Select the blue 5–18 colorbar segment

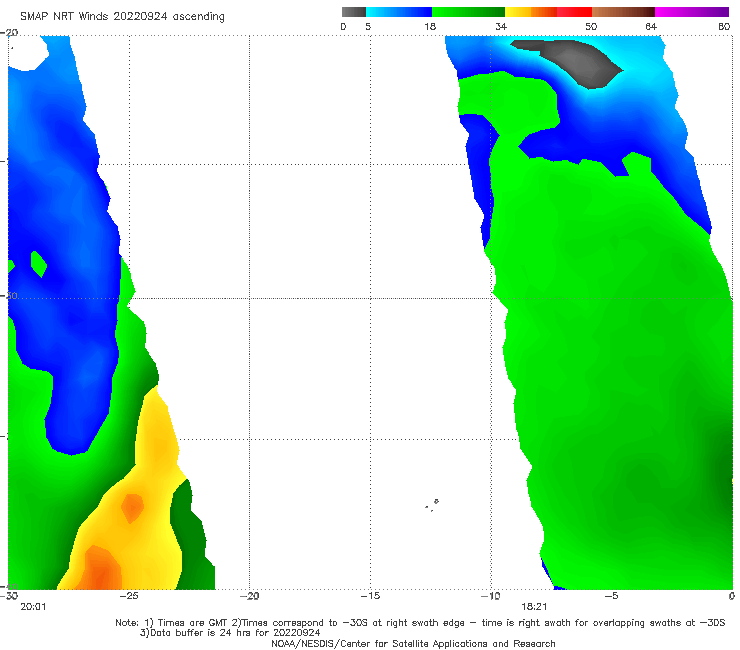pyautogui.click(x=399, y=12)
